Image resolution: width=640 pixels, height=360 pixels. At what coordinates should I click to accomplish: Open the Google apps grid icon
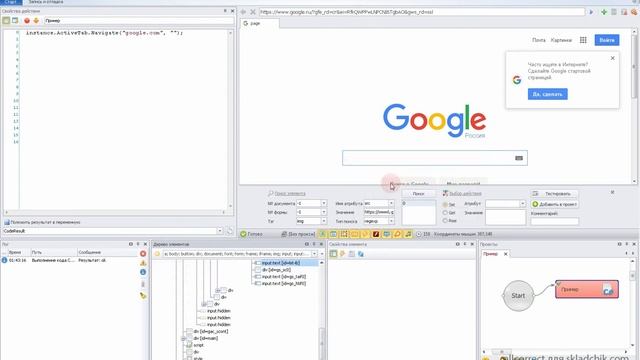point(583,40)
